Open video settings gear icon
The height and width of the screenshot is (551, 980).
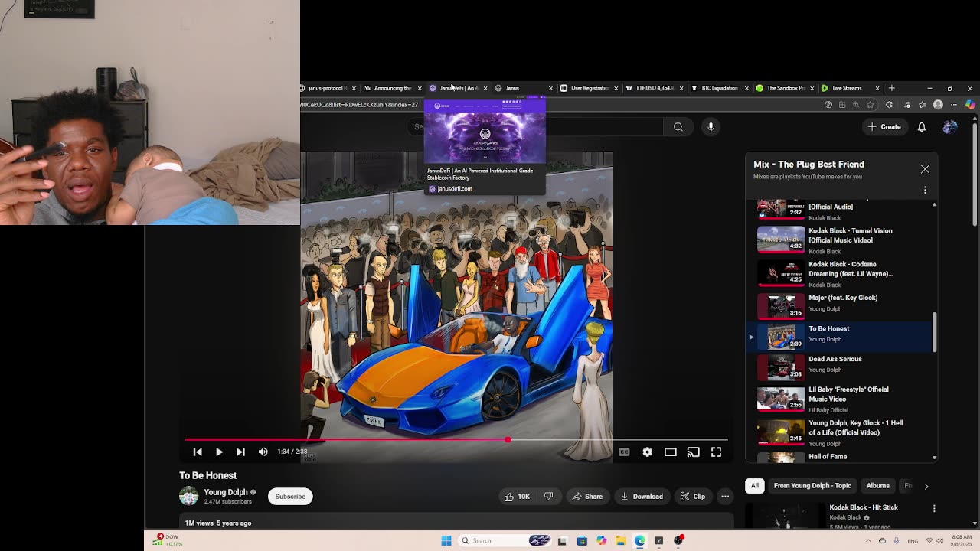(647, 452)
